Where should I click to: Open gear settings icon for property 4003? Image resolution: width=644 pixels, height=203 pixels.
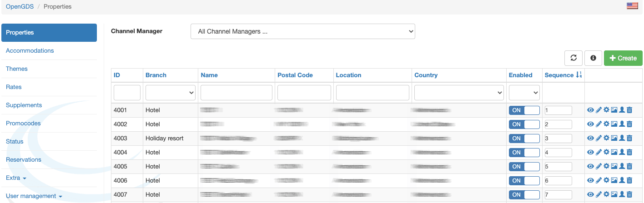click(606, 139)
